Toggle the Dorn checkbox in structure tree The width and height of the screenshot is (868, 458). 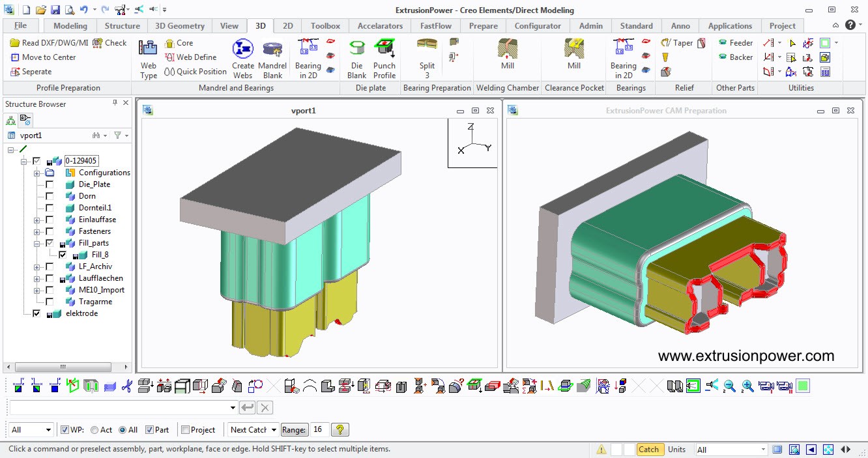click(50, 196)
